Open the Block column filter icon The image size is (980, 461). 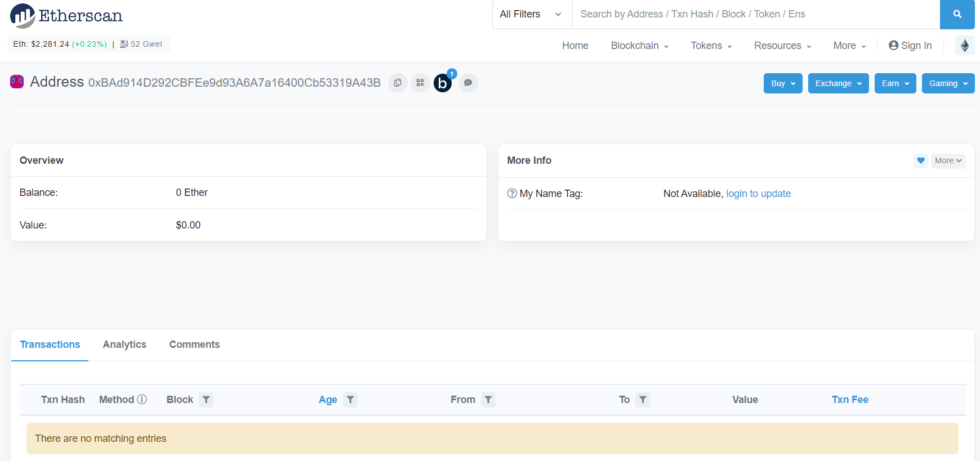(206, 400)
